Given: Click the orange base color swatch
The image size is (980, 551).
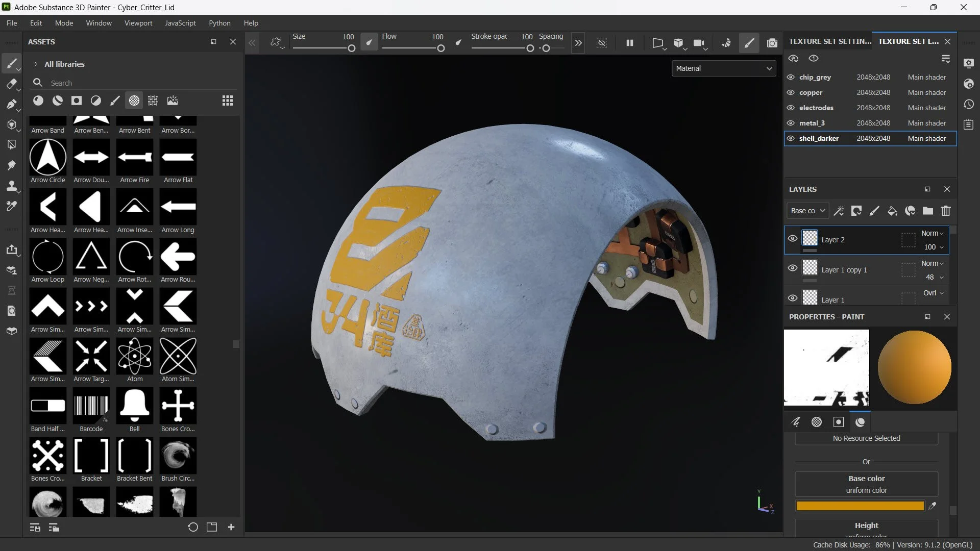Looking at the screenshot, I should (x=860, y=506).
